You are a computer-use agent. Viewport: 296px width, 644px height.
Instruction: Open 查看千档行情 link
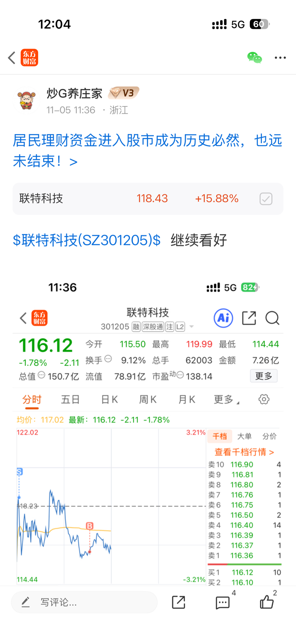click(x=244, y=452)
